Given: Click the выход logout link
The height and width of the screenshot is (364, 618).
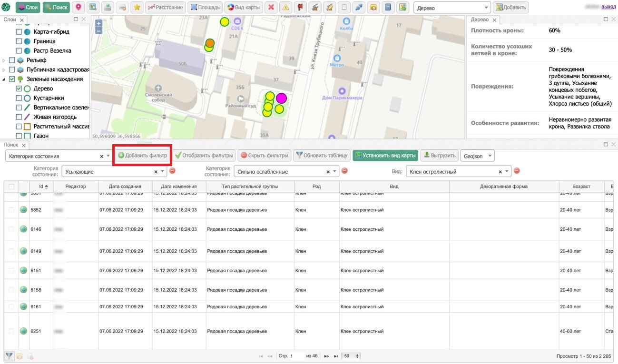Looking at the screenshot, I should 608,7.
